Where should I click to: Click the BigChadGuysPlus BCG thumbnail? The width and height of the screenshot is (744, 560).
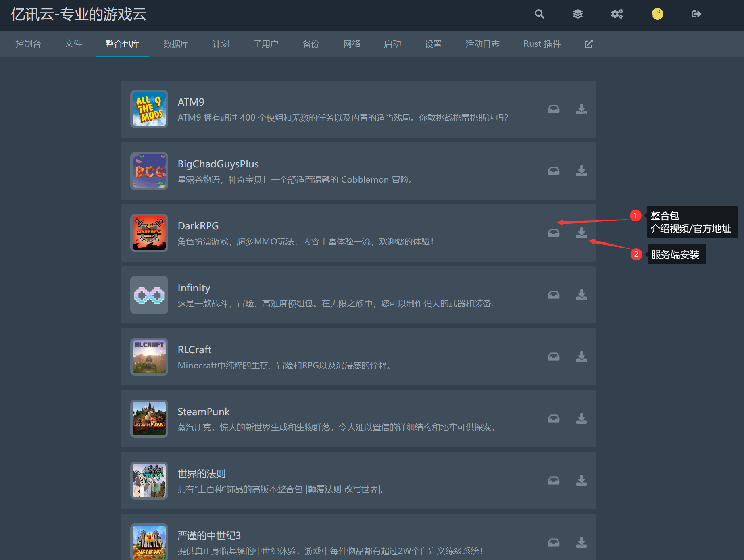point(149,171)
